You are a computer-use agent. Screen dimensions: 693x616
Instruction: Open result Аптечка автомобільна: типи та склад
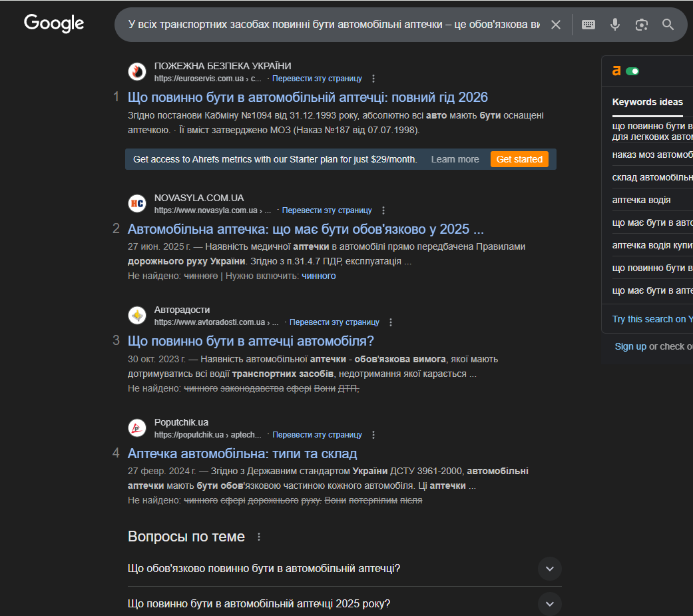tap(242, 454)
